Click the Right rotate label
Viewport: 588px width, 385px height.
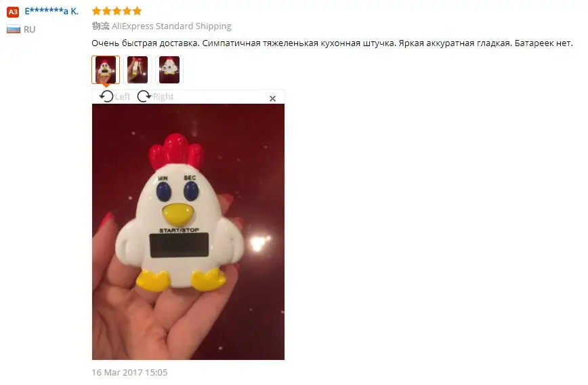click(163, 97)
